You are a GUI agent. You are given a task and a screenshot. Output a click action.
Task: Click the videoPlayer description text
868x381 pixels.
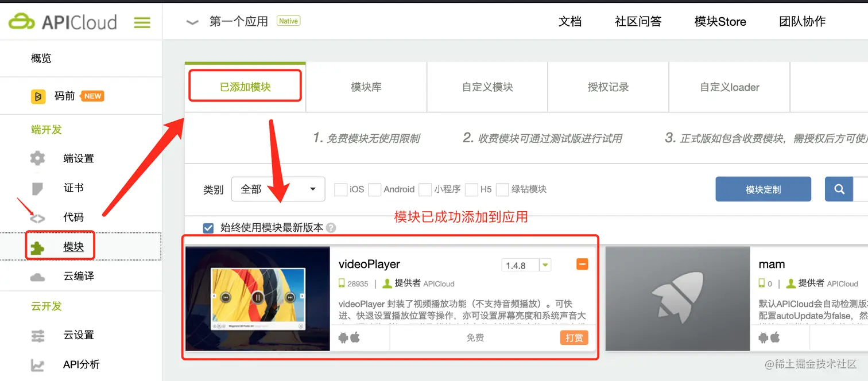tap(462, 310)
